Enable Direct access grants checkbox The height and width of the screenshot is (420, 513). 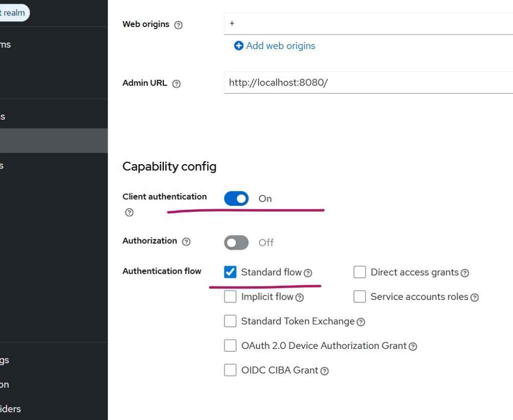360,272
